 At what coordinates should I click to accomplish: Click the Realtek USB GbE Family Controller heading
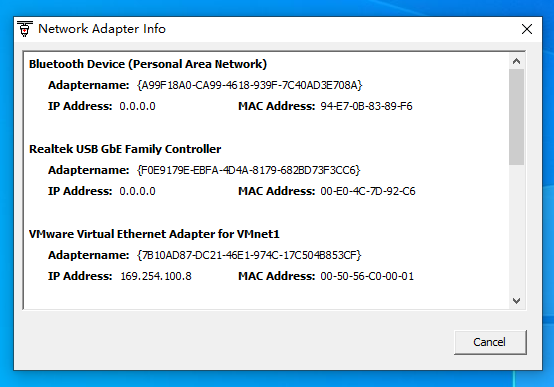125,149
